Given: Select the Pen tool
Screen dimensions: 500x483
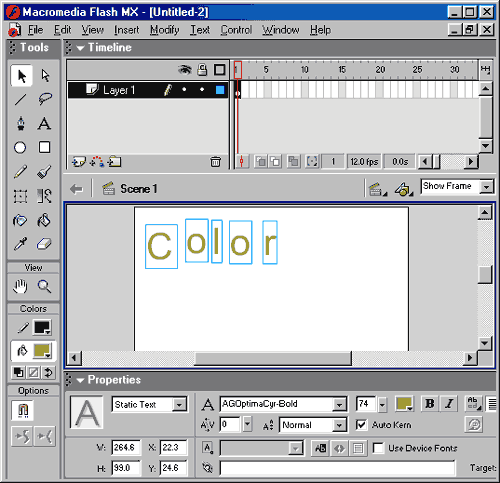Looking at the screenshot, I should pos(21,123).
